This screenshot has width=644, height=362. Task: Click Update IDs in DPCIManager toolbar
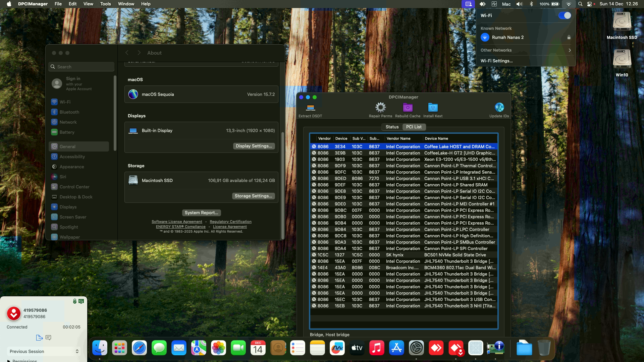499,110
